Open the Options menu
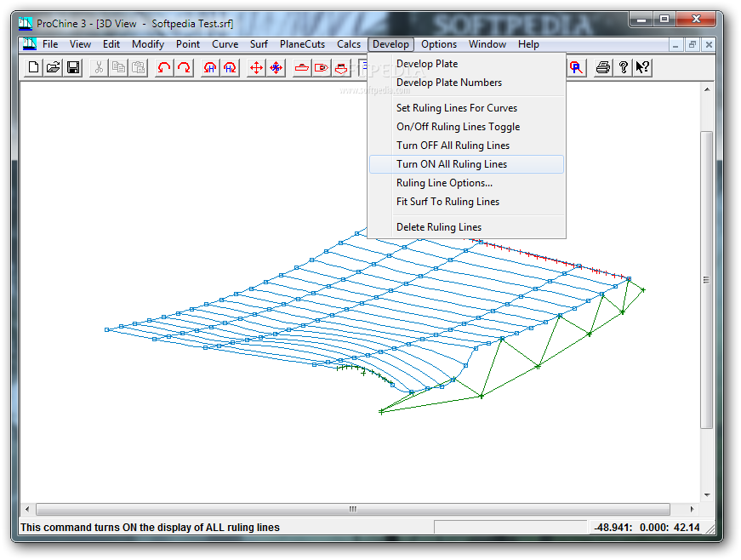 click(439, 44)
